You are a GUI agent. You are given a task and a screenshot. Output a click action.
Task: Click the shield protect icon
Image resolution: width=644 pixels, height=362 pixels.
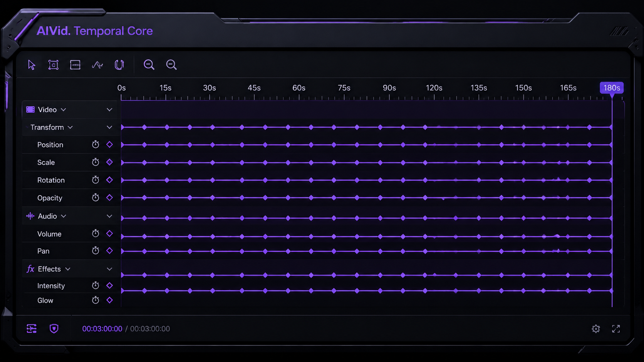coord(54,329)
